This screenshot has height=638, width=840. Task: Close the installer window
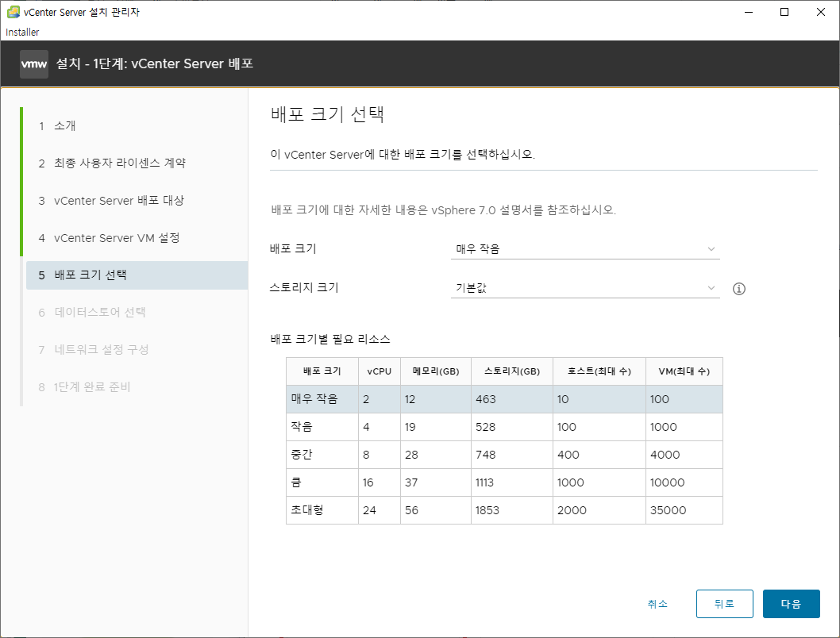tap(821, 12)
